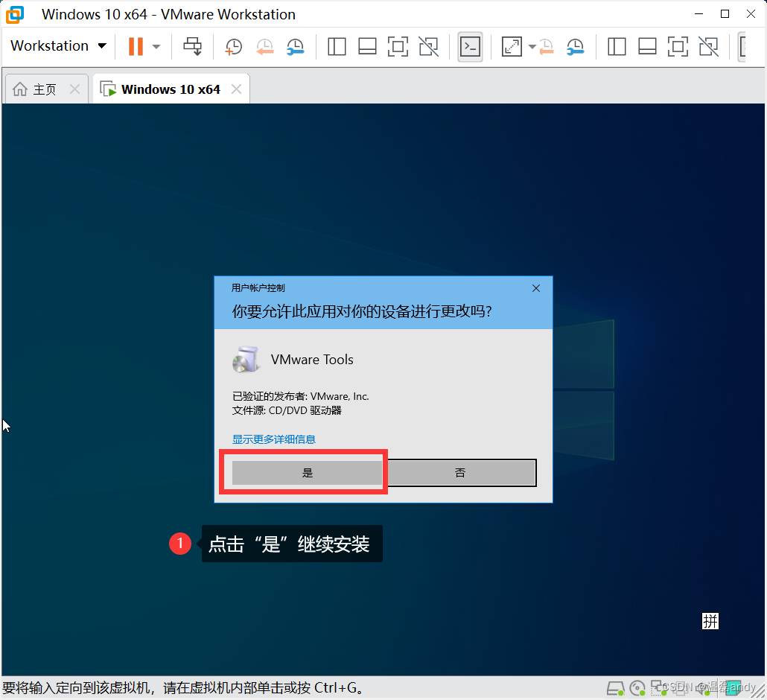Snapshot manager icon after the stretch guest group
The width and height of the screenshot is (767, 700).
(575, 47)
